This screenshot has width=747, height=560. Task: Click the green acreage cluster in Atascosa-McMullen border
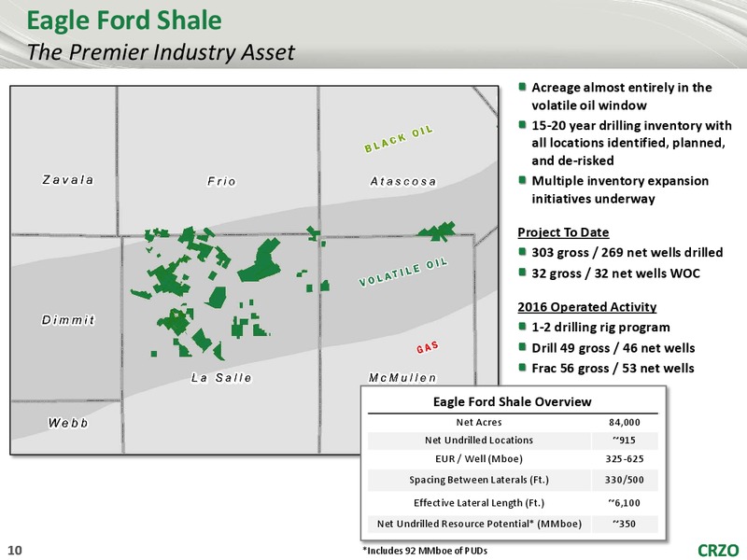click(437, 231)
